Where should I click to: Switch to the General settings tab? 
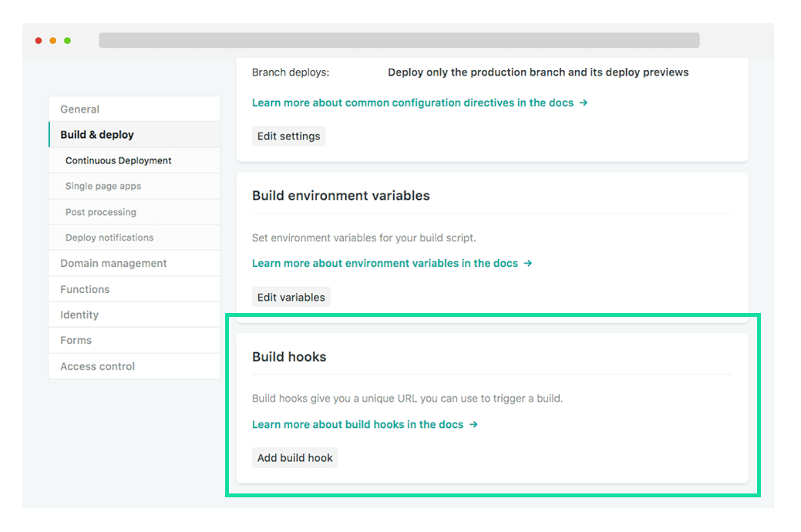click(79, 109)
